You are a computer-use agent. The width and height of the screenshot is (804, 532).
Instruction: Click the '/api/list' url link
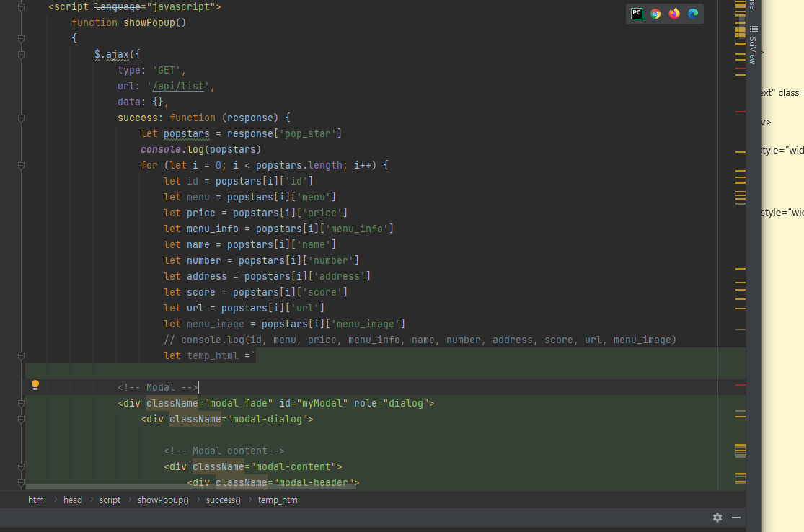coord(178,86)
